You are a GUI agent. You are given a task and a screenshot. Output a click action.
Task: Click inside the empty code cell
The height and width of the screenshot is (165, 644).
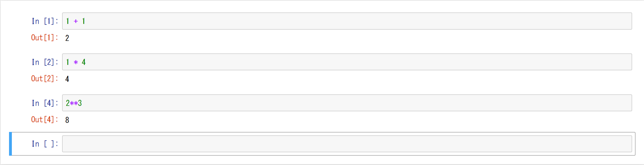347,144
